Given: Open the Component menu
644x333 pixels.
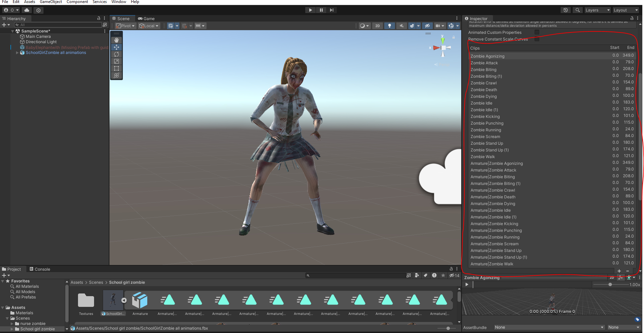Looking at the screenshot, I should pos(77,2).
